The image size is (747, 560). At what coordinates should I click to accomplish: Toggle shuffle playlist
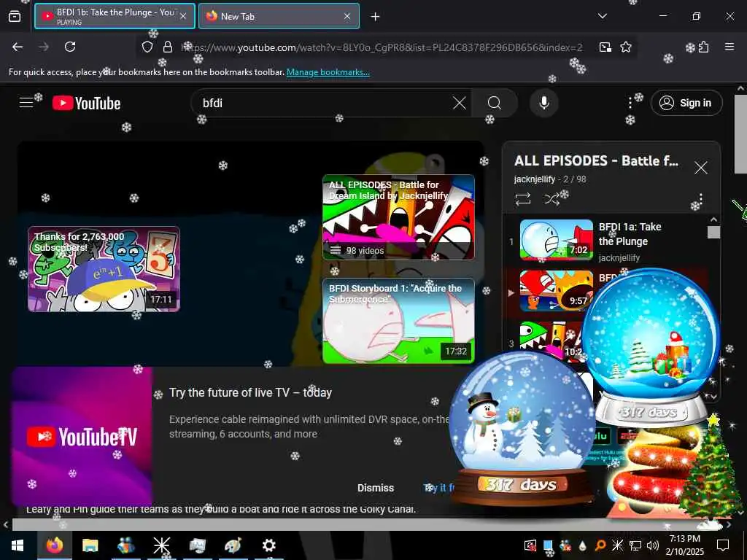click(551, 198)
